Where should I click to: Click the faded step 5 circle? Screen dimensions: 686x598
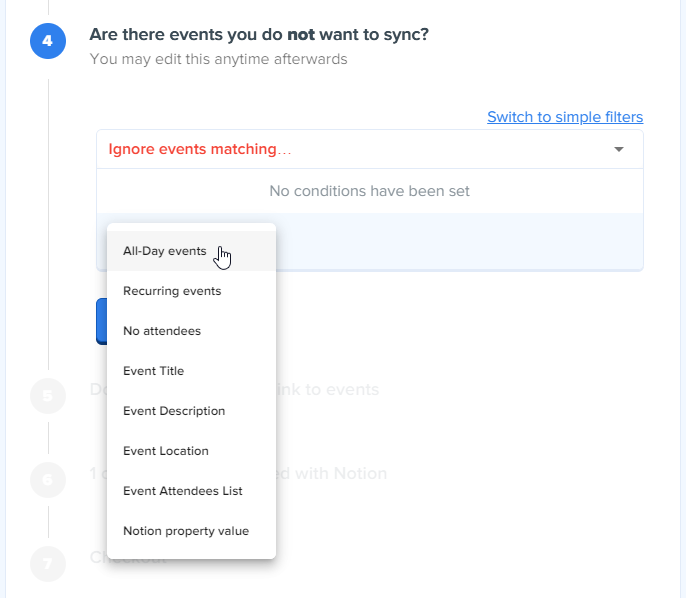[48, 396]
